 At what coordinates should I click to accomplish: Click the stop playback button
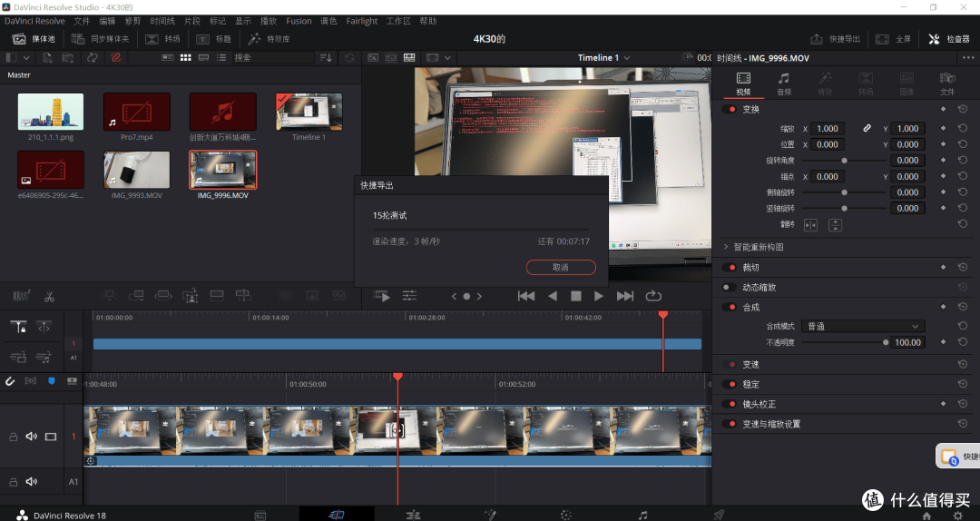[x=576, y=296]
